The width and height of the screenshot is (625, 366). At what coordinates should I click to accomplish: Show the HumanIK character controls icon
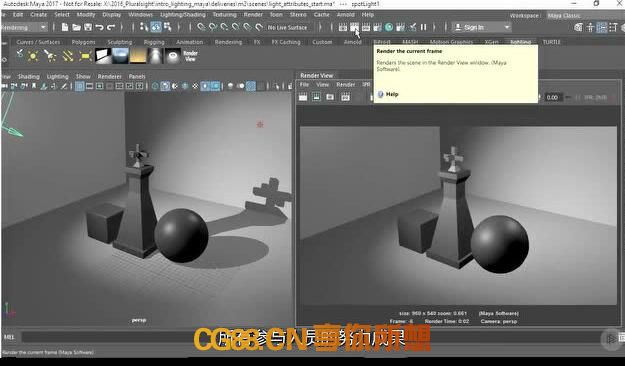(x=590, y=27)
